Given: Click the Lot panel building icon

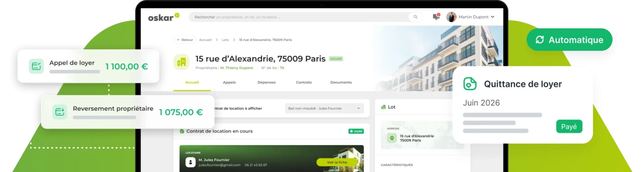Looking at the screenshot, I should (384, 107).
